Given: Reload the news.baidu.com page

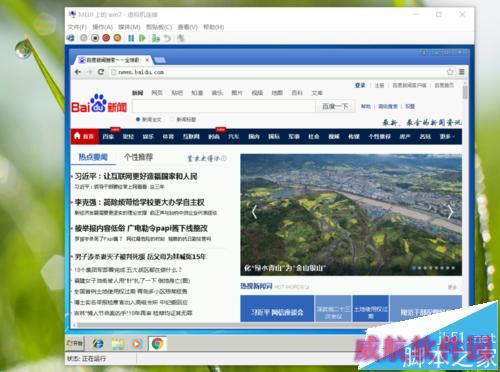Looking at the screenshot, I should coord(101,72).
